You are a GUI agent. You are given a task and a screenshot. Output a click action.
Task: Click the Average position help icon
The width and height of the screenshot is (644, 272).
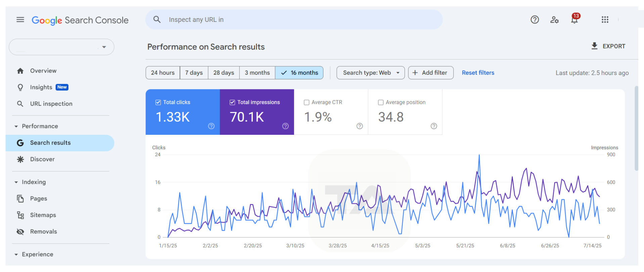(434, 126)
